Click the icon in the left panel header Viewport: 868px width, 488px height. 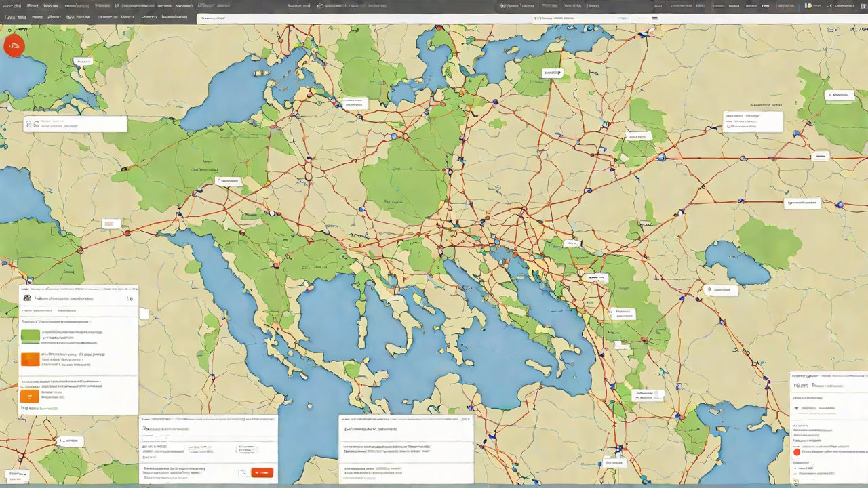click(x=27, y=298)
